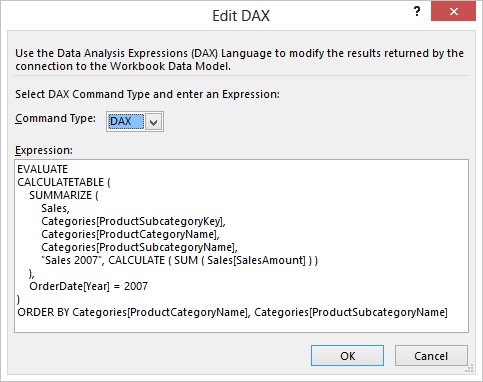Click the 'Sales,' line in expression

coord(55,208)
